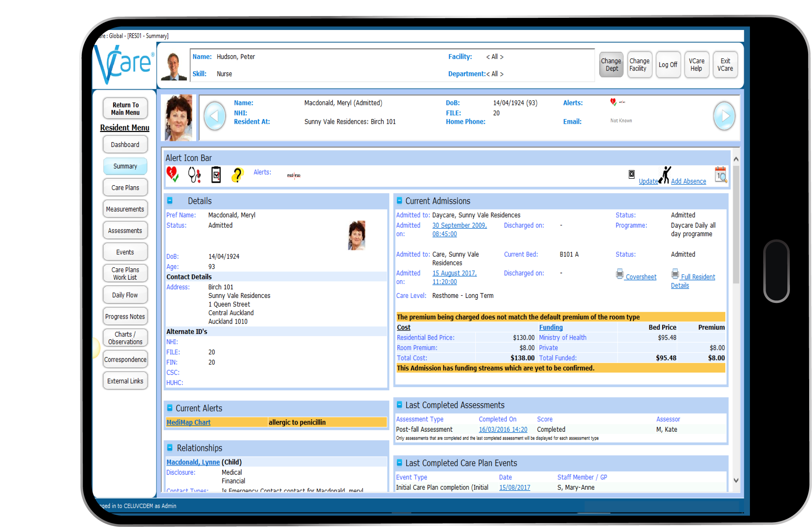Viewport: 812px width, 527px height.
Task: Click the broken heart alert icon in Alert Icon Bar
Action: [x=173, y=174]
